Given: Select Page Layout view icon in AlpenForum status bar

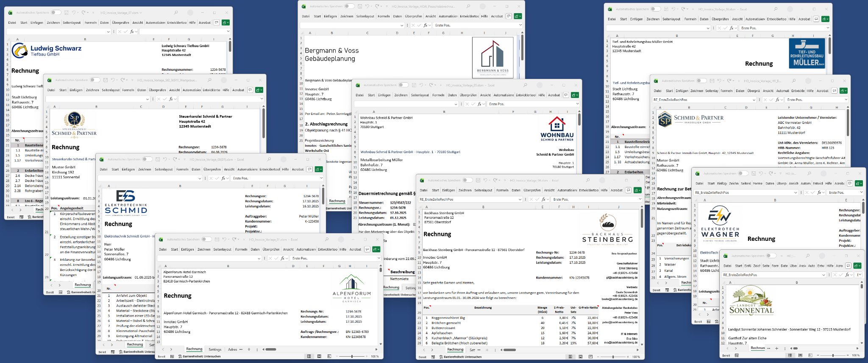Looking at the screenshot, I should coord(319,356).
